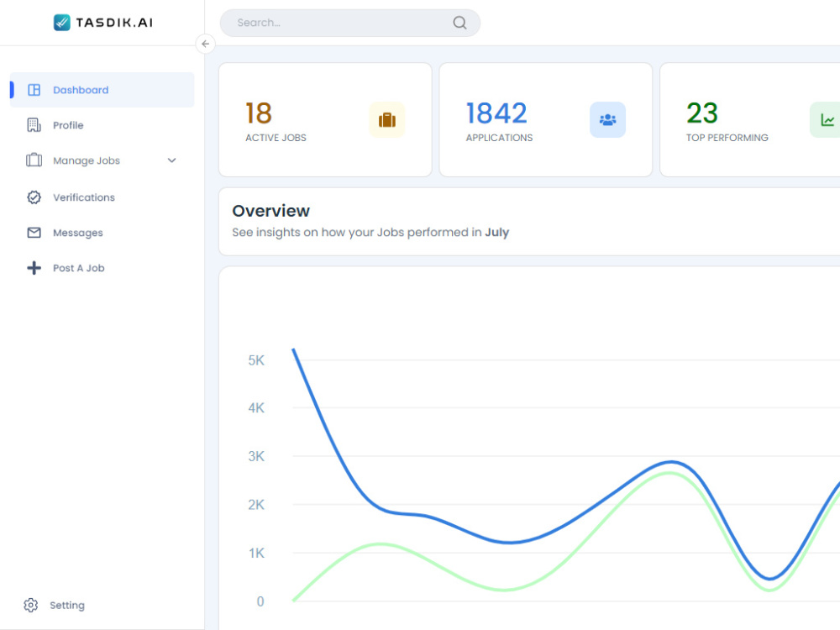This screenshot has width=840, height=630.
Task: Click Post A Job
Action: point(78,267)
